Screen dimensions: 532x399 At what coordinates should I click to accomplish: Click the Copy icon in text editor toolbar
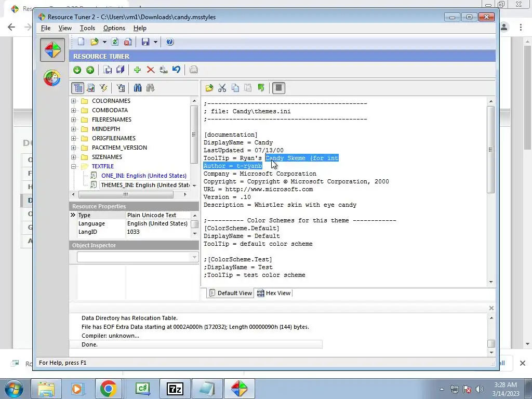[235, 88]
